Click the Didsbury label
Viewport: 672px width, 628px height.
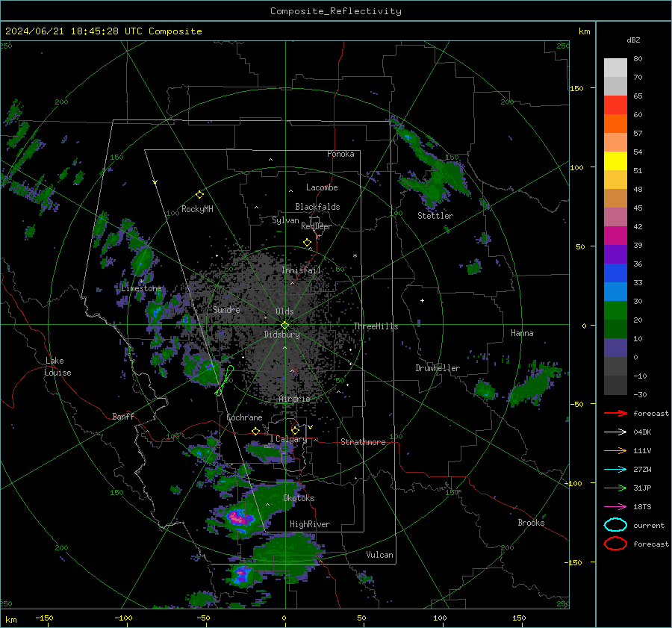pos(282,335)
